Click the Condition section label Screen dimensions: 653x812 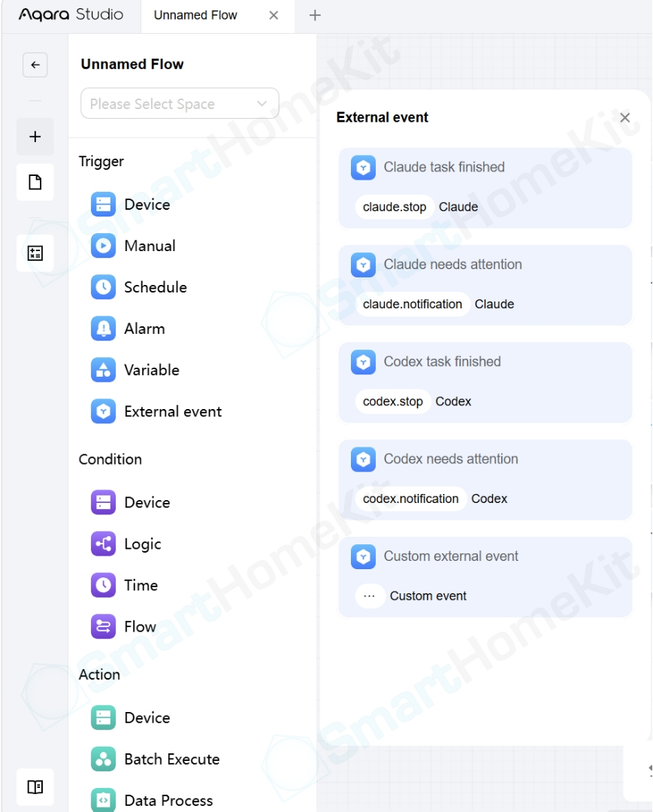[110, 459]
